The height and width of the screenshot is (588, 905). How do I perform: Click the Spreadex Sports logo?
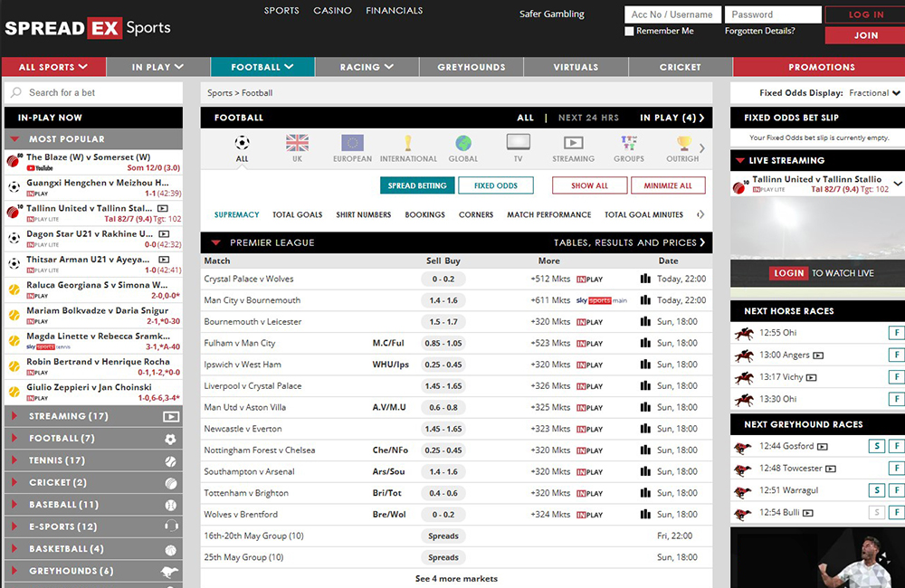[88, 28]
